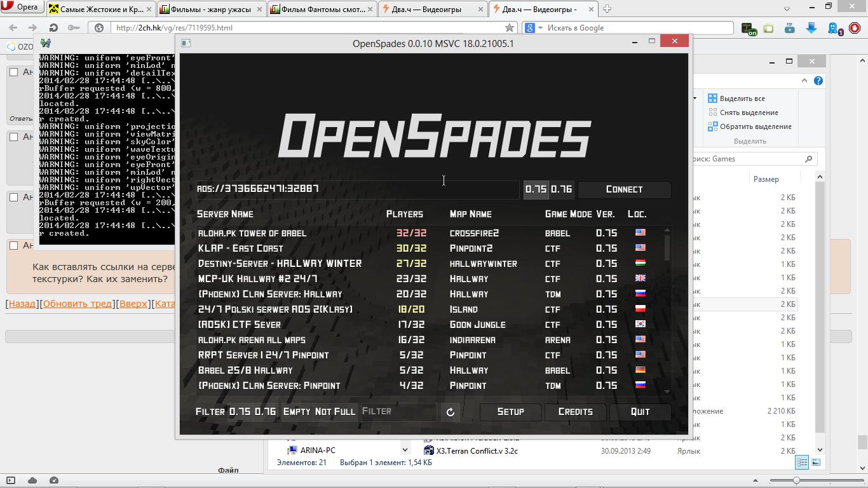Tick the third post checkbox on the webpage
The width and height of the screenshot is (868, 488).
pos(13,197)
